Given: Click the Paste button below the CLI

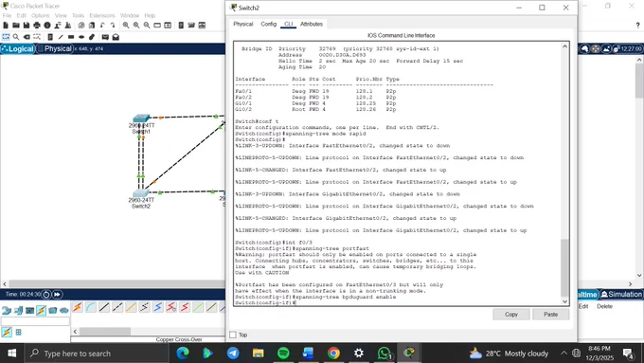Looking at the screenshot, I should click(551, 315).
